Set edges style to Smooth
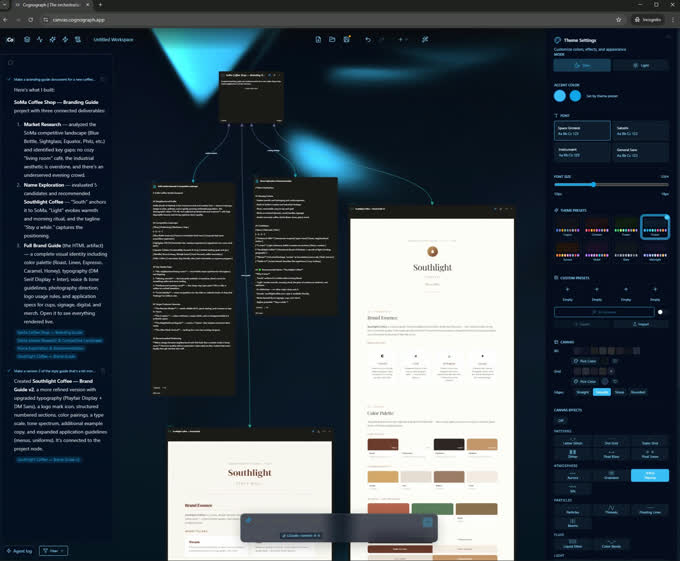The image size is (680, 561). point(602,392)
